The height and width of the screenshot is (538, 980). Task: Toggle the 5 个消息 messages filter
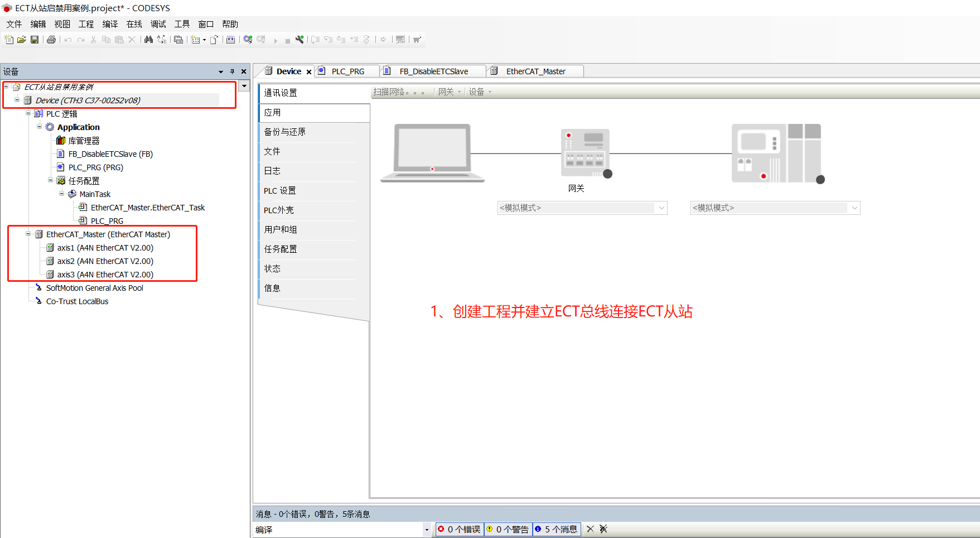coord(557,529)
